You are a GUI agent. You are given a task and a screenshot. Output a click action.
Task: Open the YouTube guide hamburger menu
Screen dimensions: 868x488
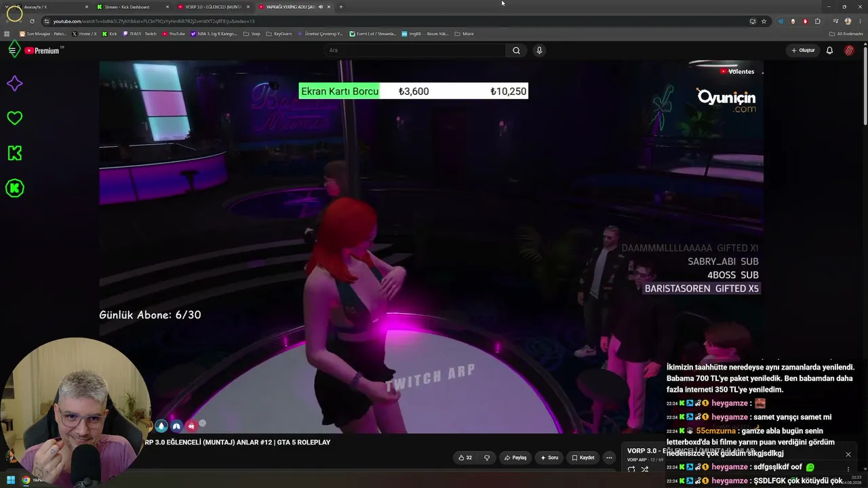(x=12, y=50)
